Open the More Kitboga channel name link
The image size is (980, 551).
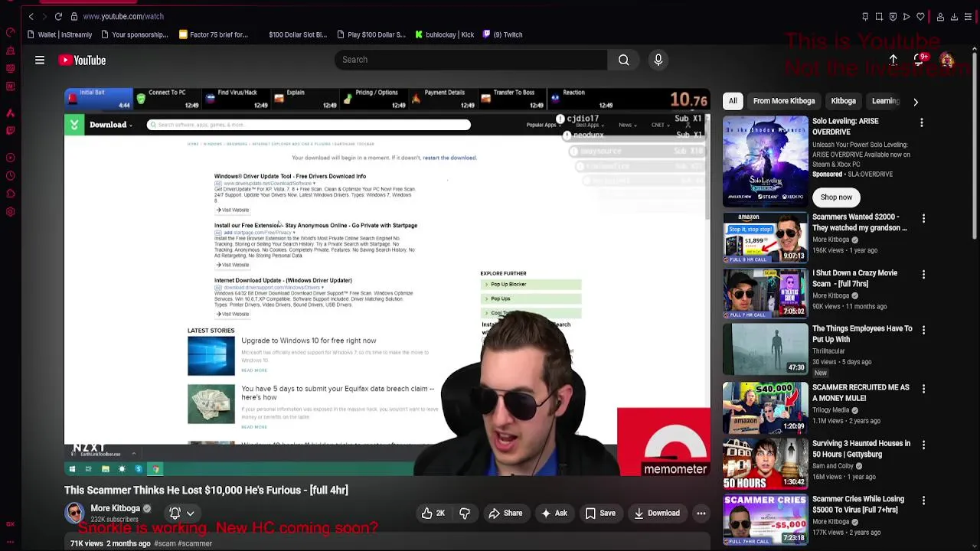[x=116, y=508]
